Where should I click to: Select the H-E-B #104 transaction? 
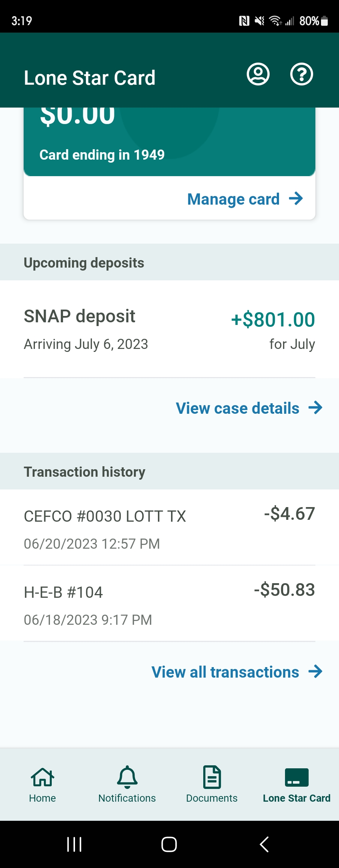coord(169,603)
